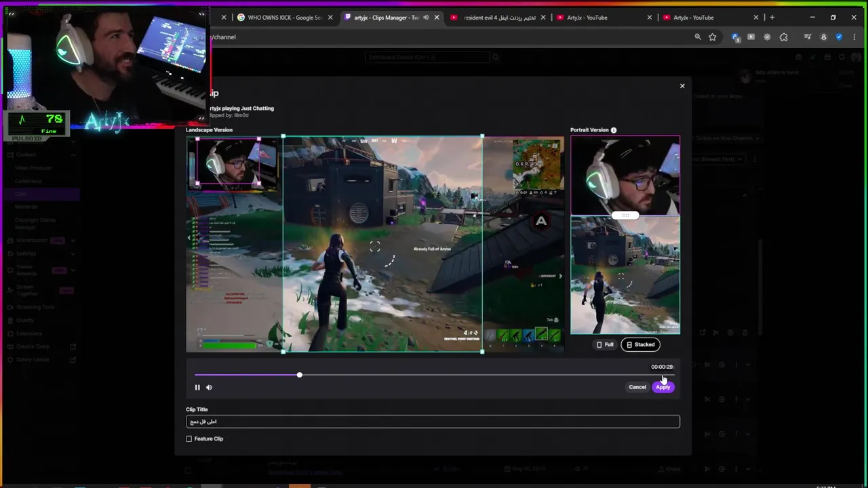
Task: Open Collections in the sidebar
Action: [28, 182]
